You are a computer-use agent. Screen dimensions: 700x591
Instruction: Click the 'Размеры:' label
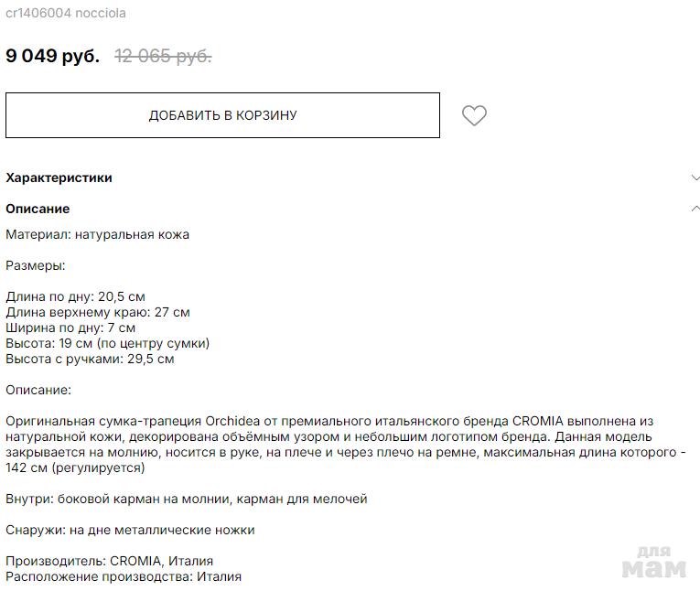pyautogui.click(x=35, y=265)
